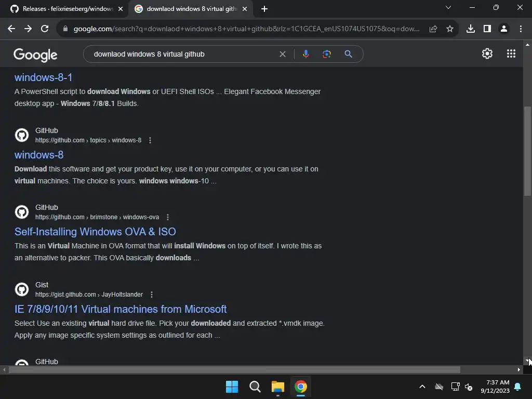This screenshot has width=532, height=399.
Task: Open windows-8-1 search result
Action: (44, 77)
